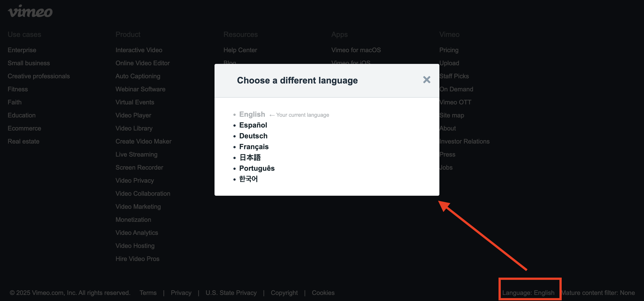Click the Vimeo logo
644x301 pixels.
[x=30, y=11]
